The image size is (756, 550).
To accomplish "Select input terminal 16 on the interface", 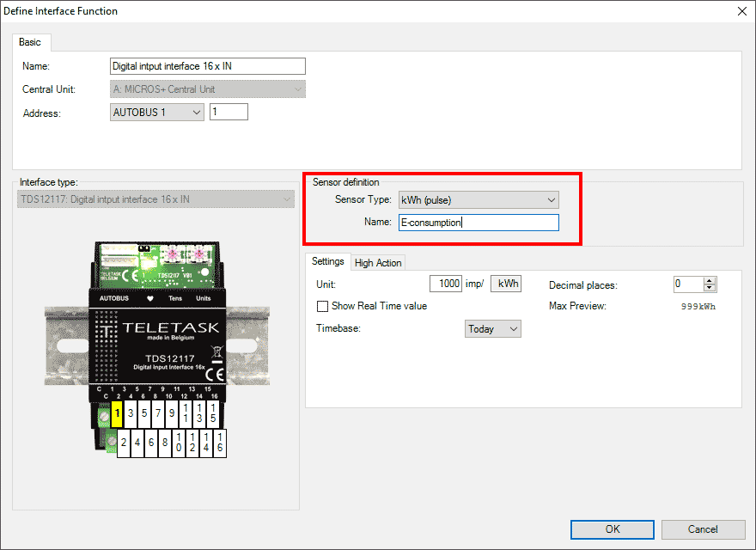I will tap(220, 443).
